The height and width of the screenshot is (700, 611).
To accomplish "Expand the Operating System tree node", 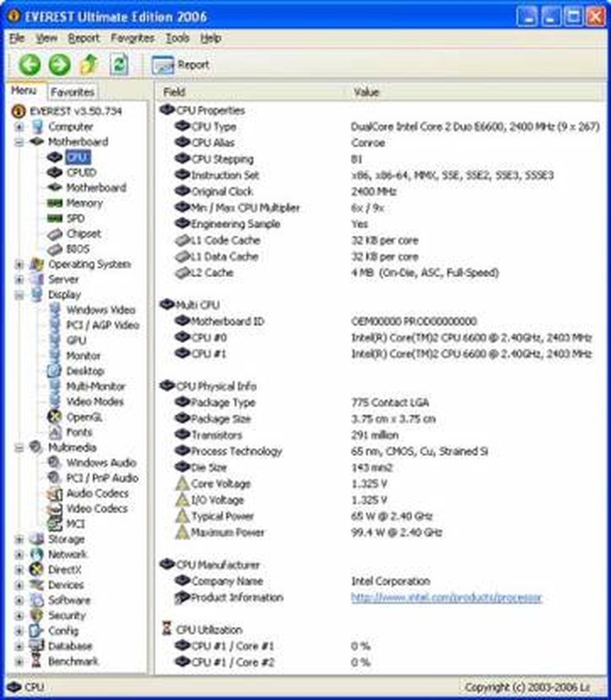I will pos(19,264).
